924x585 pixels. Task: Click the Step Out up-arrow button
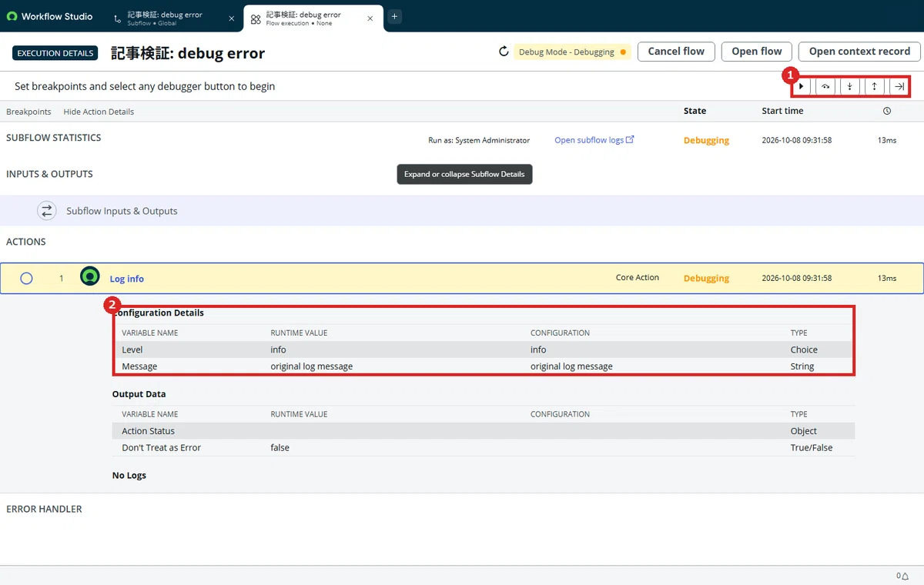[x=875, y=87]
